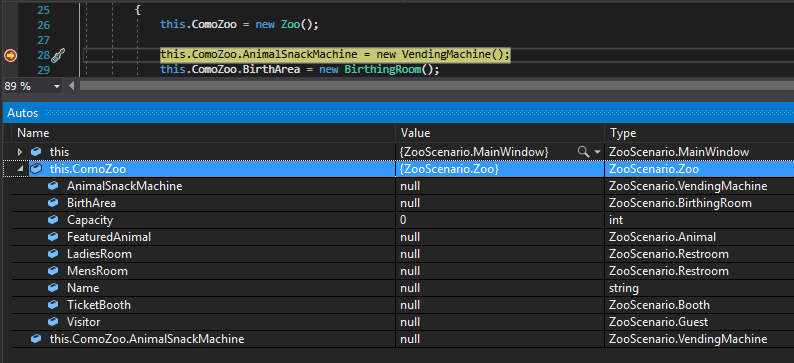Click the ZooScenario.Animal type cell
This screenshot has height=363, width=794.
(x=699, y=237)
